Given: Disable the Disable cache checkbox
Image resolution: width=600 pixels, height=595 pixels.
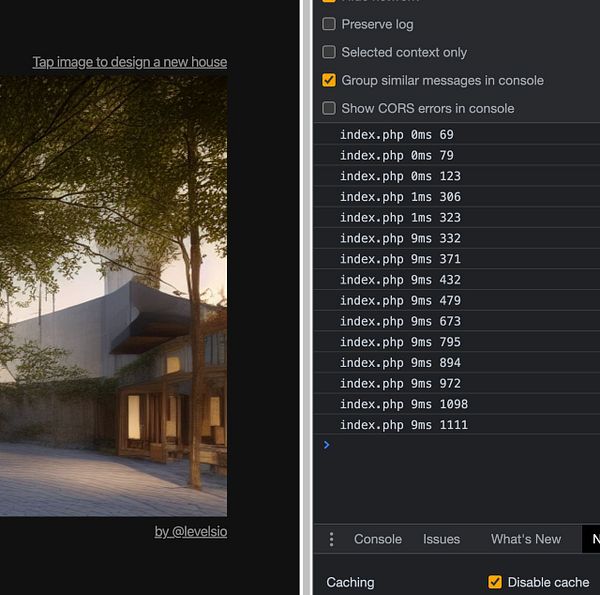Looking at the screenshot, I should click(x=495, y=582).
